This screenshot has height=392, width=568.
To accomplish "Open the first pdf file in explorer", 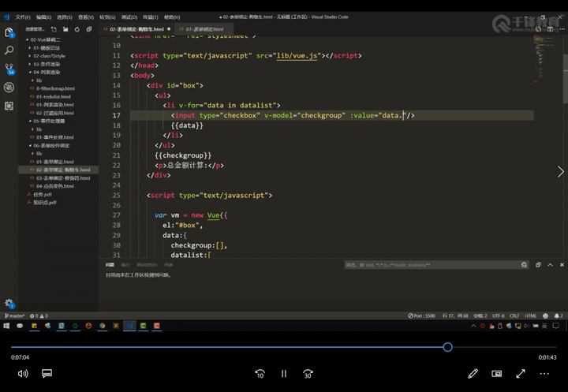I will [x=43, y=195].
